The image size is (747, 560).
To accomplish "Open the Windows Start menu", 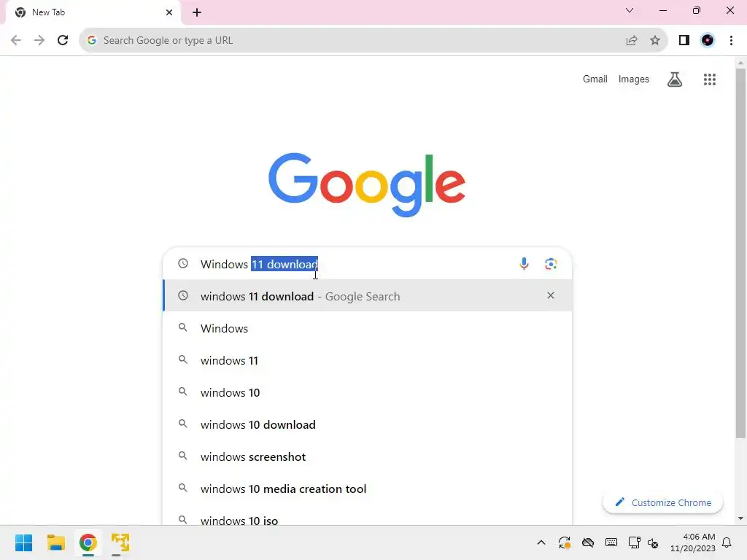I will point(23,542).
